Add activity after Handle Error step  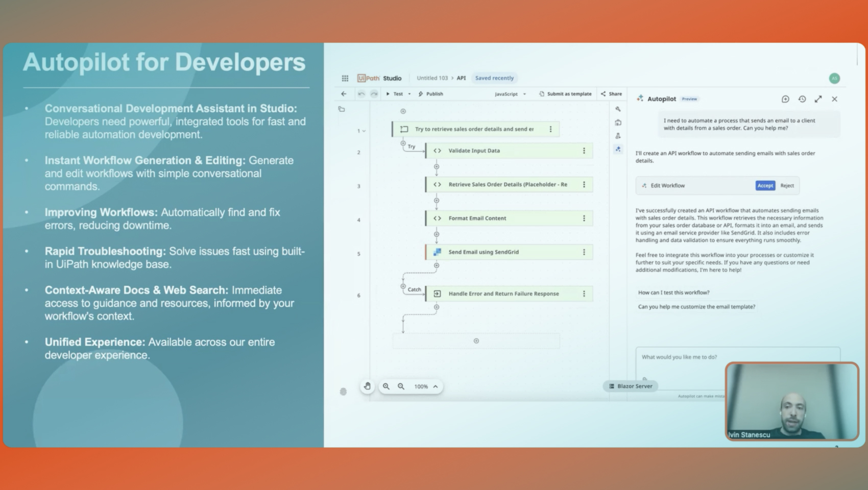coord(437,307)
